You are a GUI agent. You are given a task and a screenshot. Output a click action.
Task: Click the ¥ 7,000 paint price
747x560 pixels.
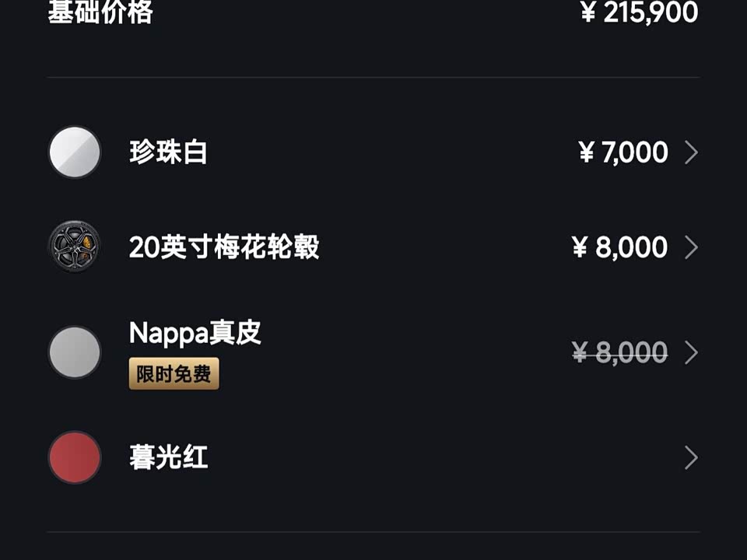(x=623, y=152)
